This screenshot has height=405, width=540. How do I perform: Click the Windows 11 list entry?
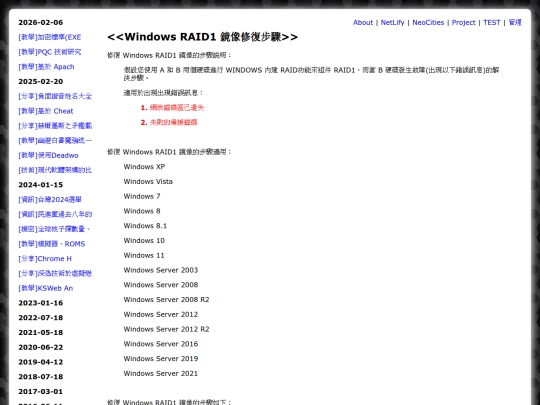tap(144, 256)
